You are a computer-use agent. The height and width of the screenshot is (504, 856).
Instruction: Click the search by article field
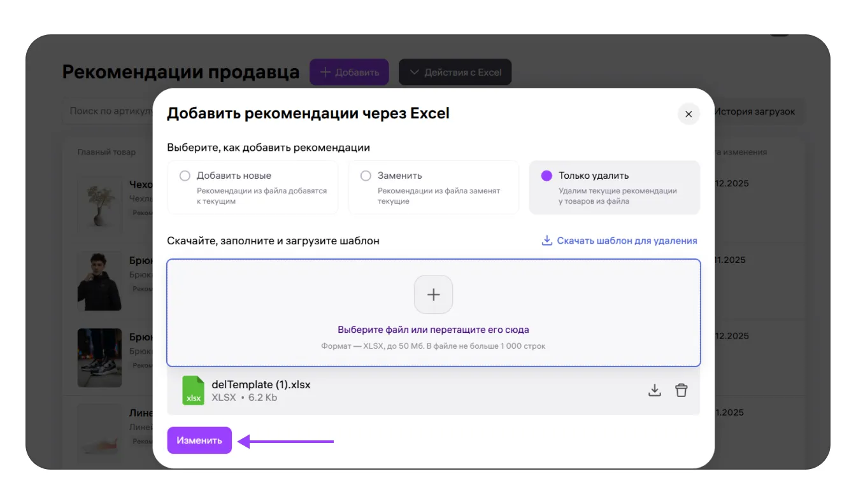[x=108, y=111]
